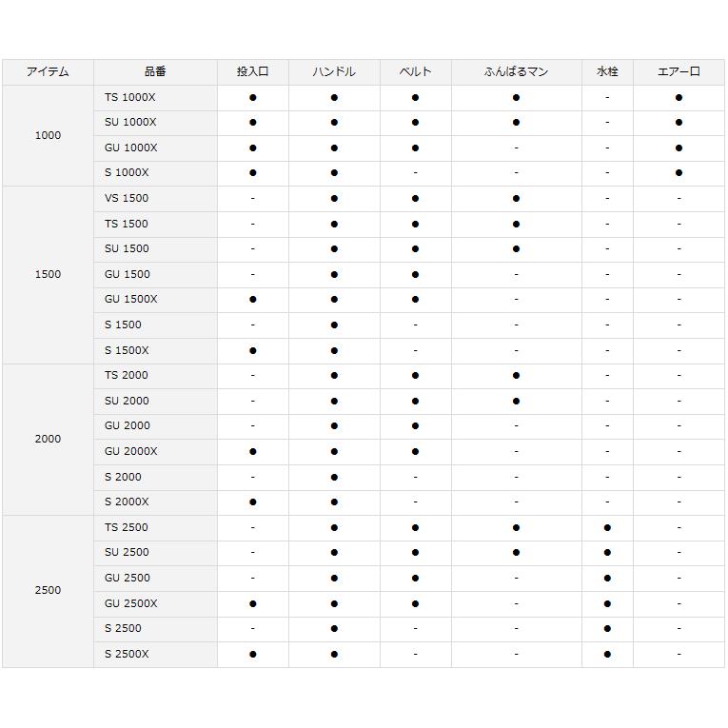Select the 2500 item group cell

[48, 591]
